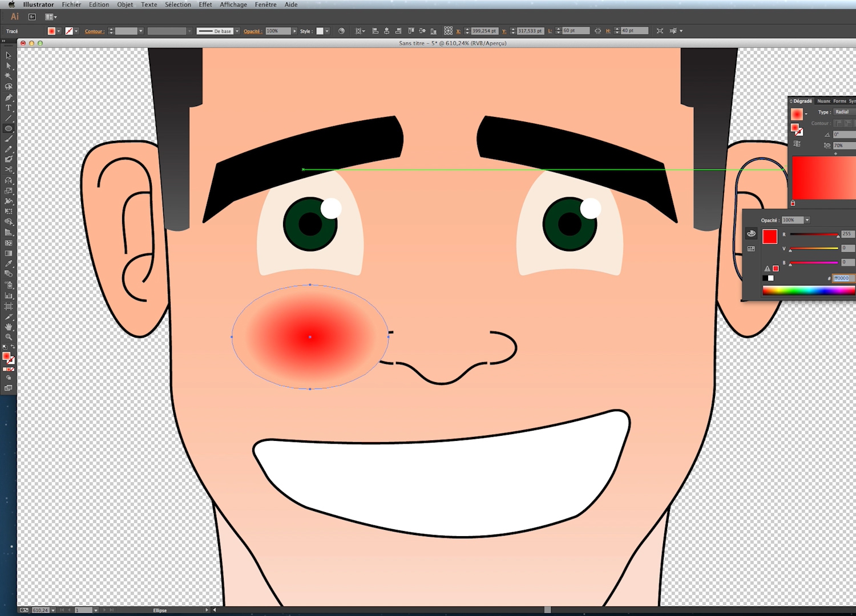Viewport: 856px width, 616px height.
Task: Open the Apple menu
Action: (x=11, y=5)
